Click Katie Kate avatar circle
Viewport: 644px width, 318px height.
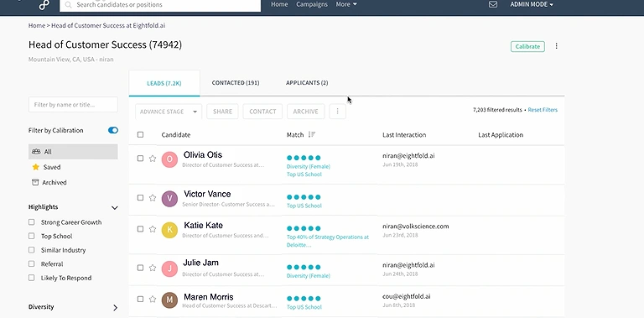tap(169, 230)
